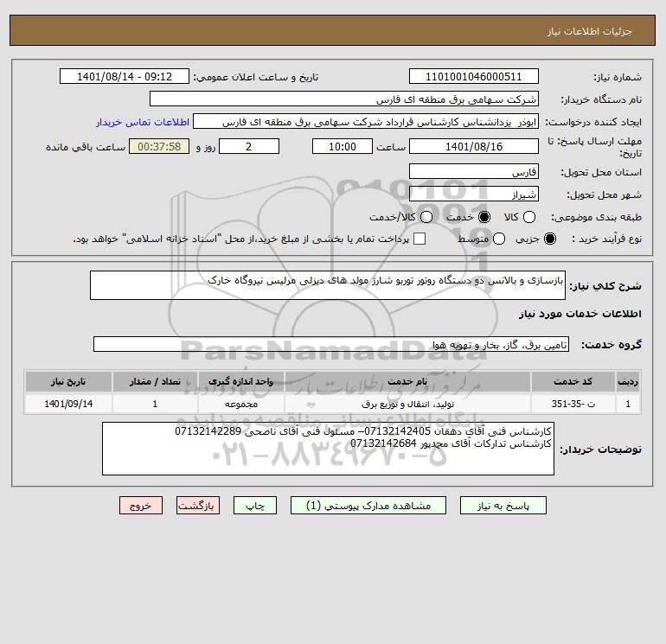Click service code cell ت -35-351
666x644 pixels.
point(573,404)
